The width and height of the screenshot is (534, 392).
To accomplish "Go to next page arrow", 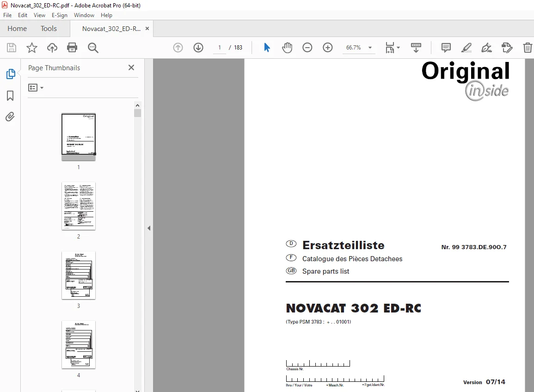I will pos(198,48).
